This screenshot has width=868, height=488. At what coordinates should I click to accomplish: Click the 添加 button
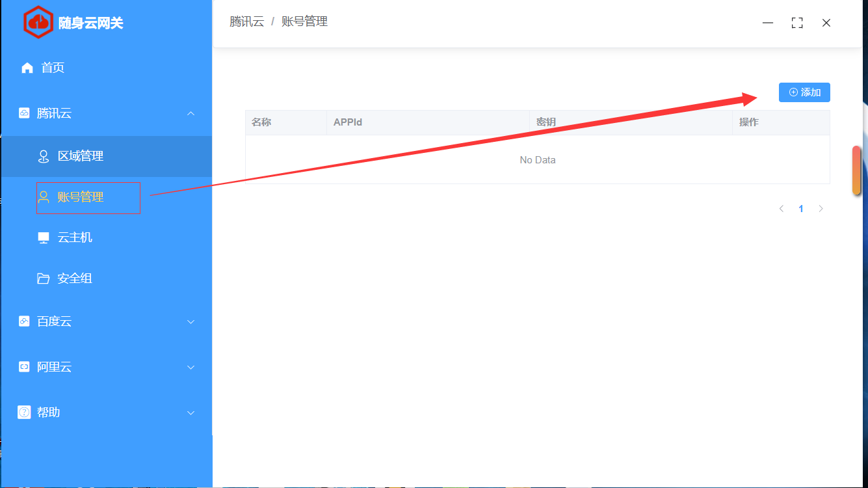[804, 92]
